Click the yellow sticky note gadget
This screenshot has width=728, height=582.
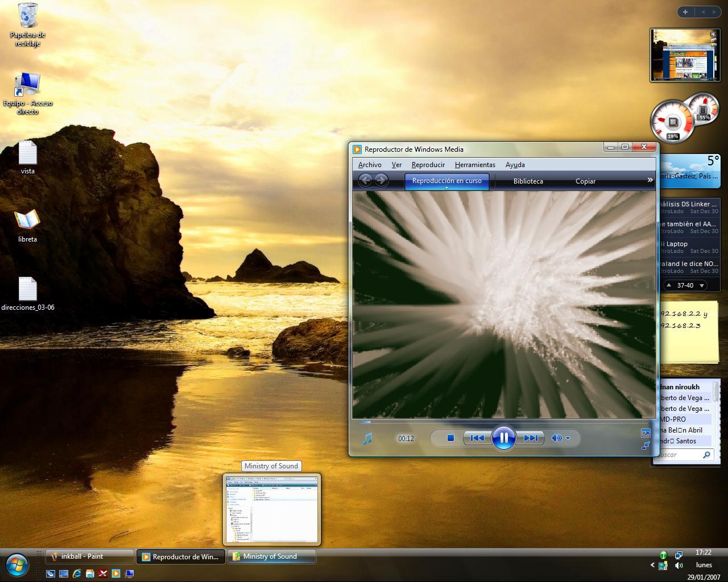pyautogui.click(x=688, y=332)
